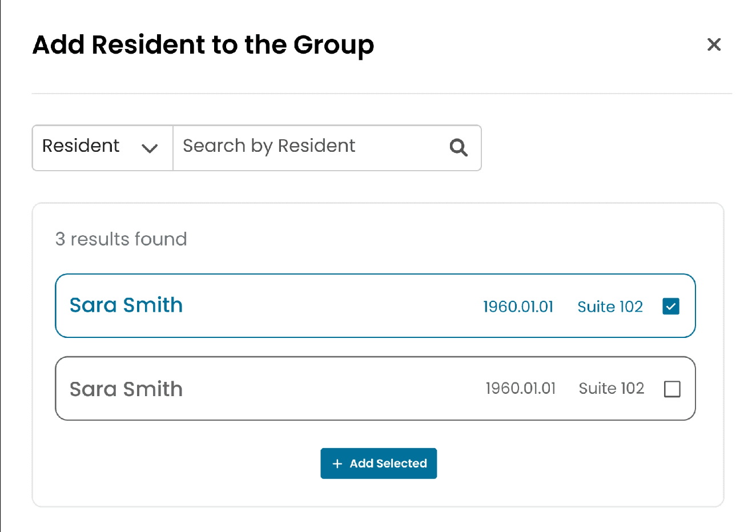
Task: Select the gray-outlined resident card's empty middle
Action: pyautogui.click(x=331, y=389)
